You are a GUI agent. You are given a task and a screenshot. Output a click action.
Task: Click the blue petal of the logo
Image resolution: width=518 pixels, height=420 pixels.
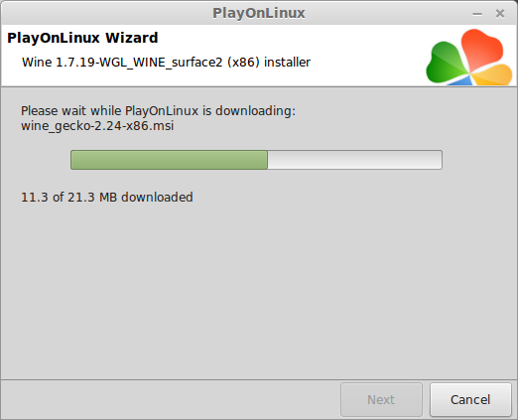(461, 80)
